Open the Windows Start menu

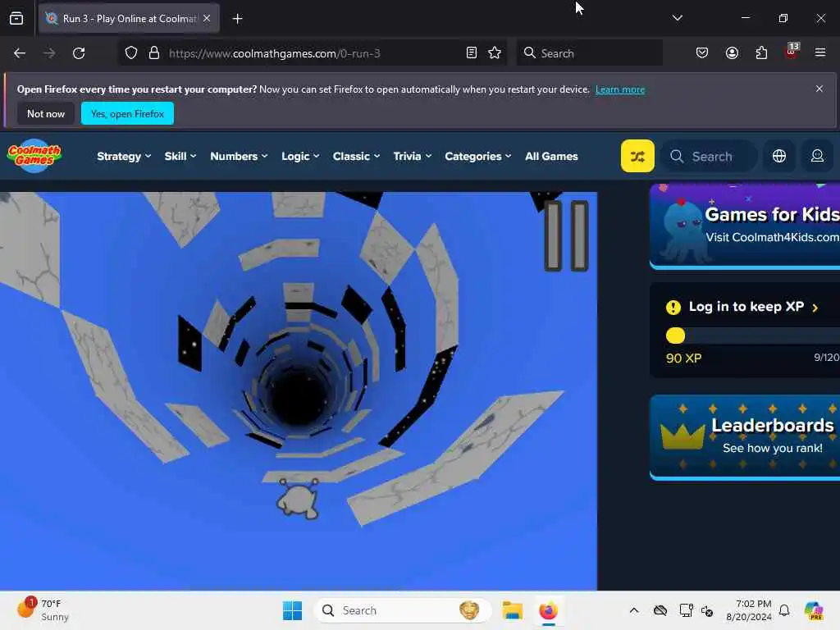293,610
